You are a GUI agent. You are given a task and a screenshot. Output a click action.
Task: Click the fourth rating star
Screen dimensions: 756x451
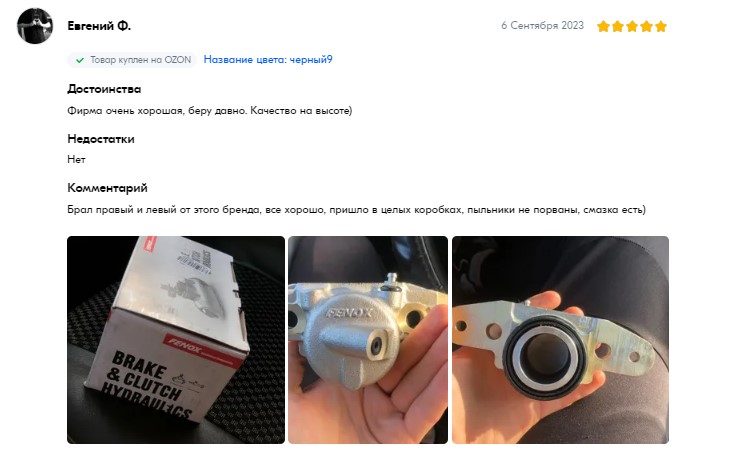[x=647, y=27]
